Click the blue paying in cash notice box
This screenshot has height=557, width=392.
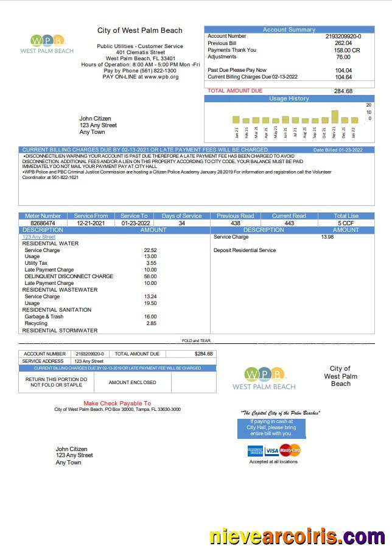pyautogui.click(x=271, y=427)
